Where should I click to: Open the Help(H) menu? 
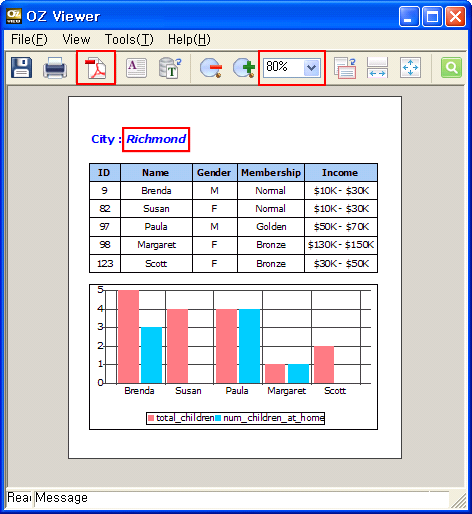tap(189, 39)
